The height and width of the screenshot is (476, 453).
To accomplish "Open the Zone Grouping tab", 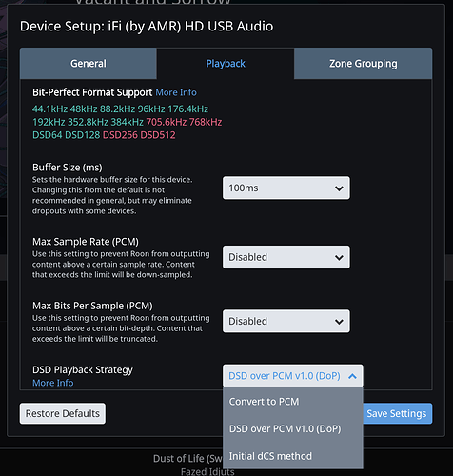I will pos(363,64).
